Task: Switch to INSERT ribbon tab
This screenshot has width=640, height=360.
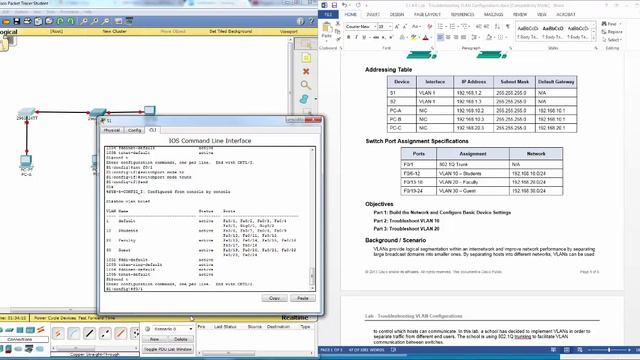Action: click(x=373, y=14)
